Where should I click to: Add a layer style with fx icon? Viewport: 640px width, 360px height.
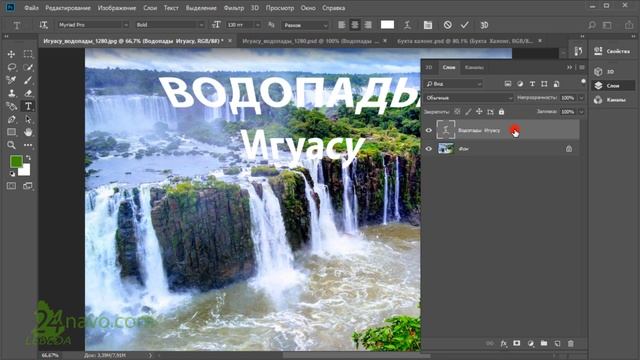click(504, 344)
